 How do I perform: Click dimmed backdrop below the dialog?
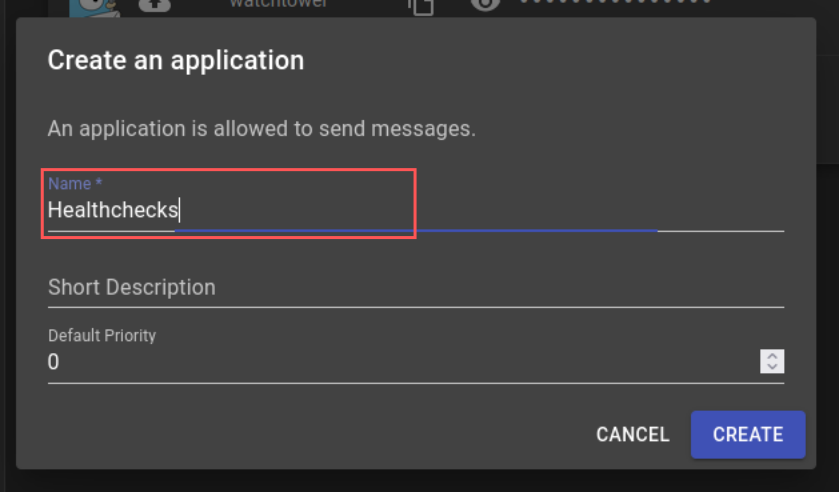[400, 481]
